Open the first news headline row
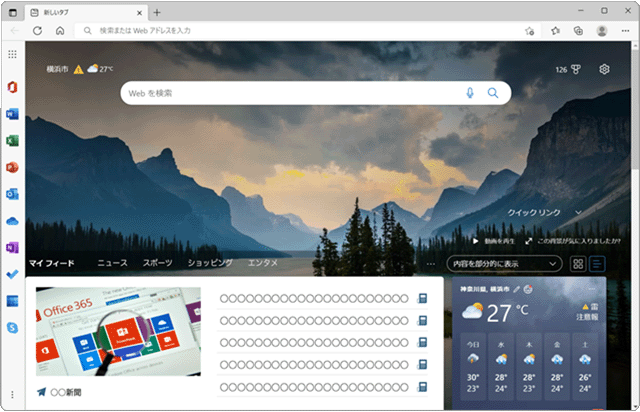Viewport: 640px width, 412px height. pos(322,298)
